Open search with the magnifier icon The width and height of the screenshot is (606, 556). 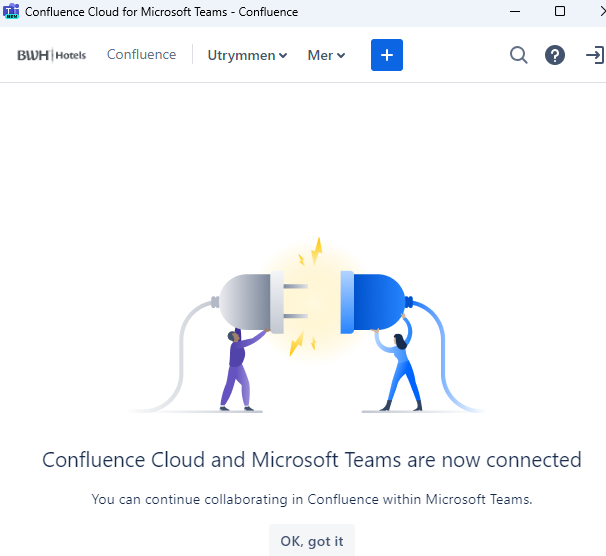(519, 55)
